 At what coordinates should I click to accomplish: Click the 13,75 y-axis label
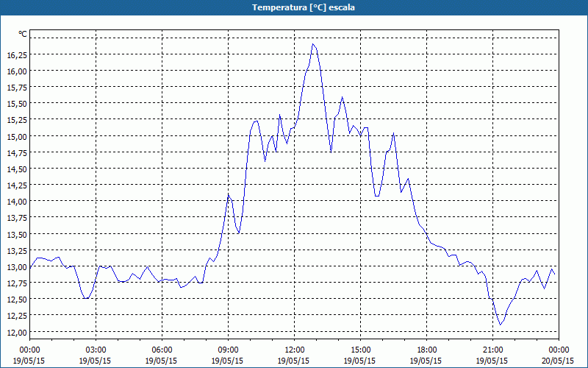point(17,218)
